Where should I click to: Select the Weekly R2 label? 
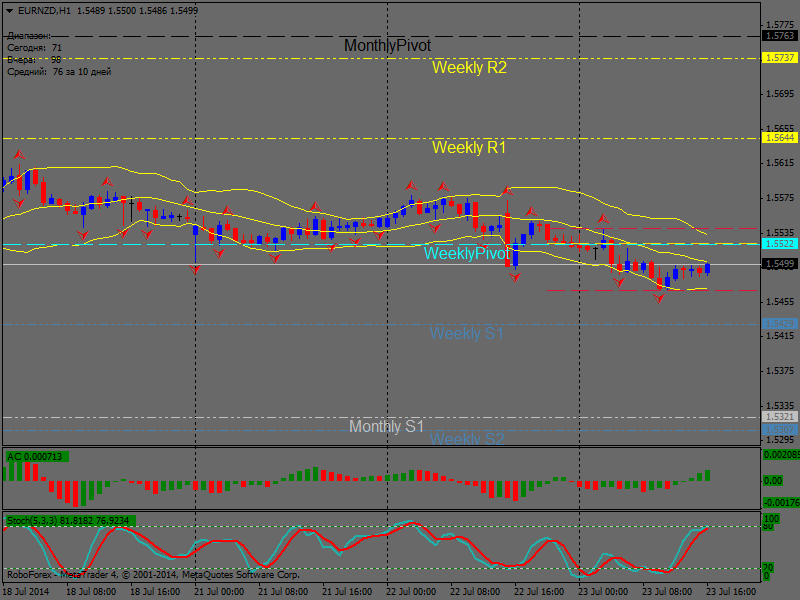[x=469, y=68]
